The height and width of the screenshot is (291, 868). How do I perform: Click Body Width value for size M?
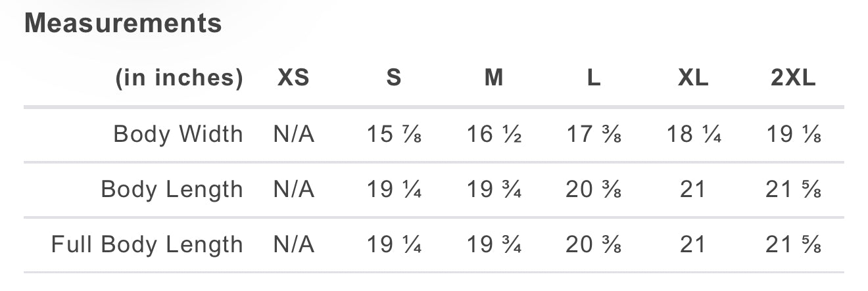[494, 134]
